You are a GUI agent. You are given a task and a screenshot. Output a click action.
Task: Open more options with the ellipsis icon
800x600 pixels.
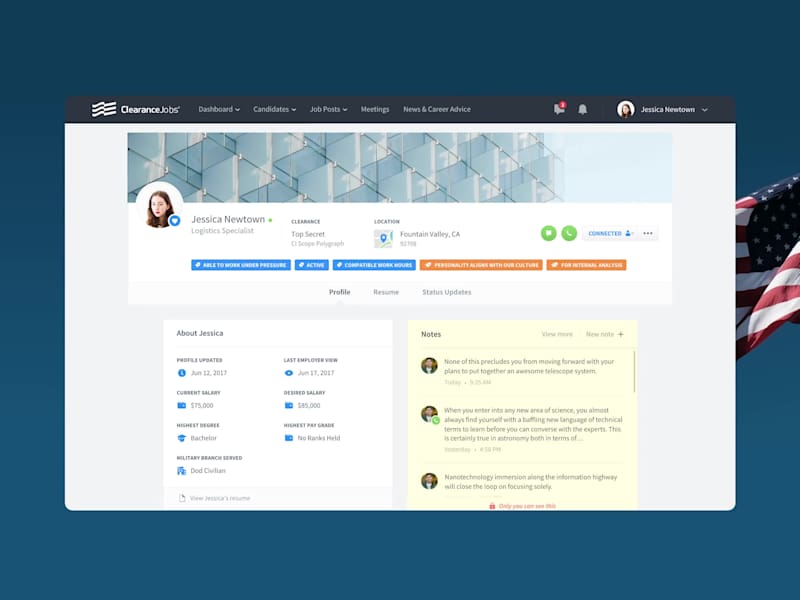click(x=647, y=233)
